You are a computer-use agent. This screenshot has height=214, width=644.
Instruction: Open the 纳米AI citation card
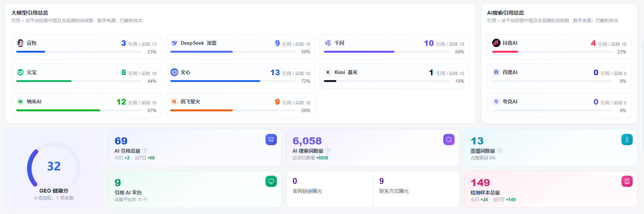point(86,105)
